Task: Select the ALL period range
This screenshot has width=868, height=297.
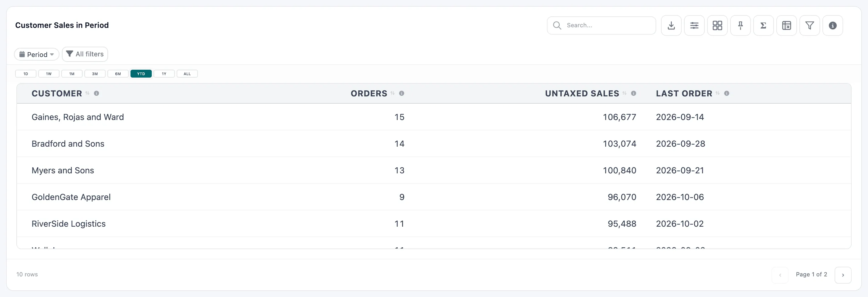Action: [187, 74]
